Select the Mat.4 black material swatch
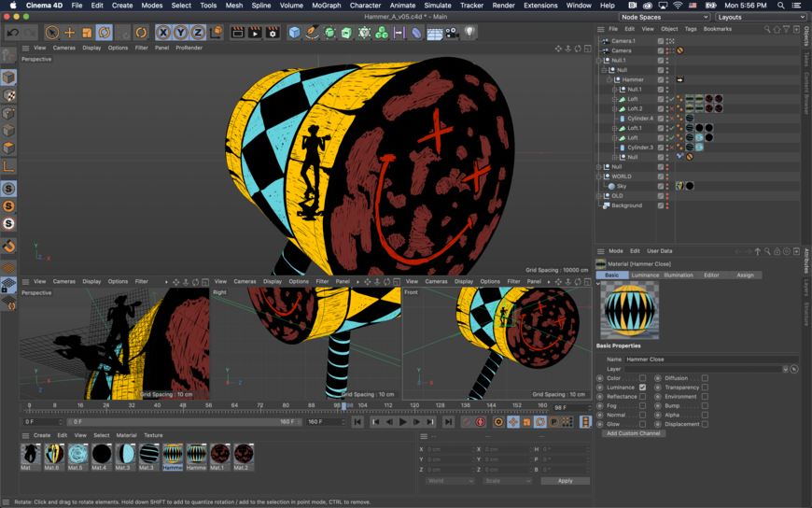Viewport: 812px width, 508px height. (100, 455)
